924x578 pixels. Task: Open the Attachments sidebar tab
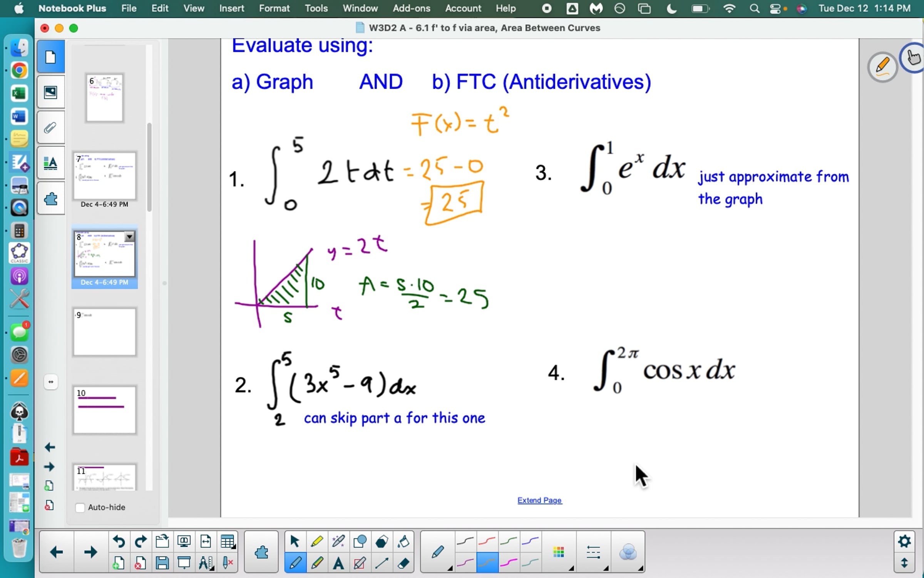click(50, 128)
